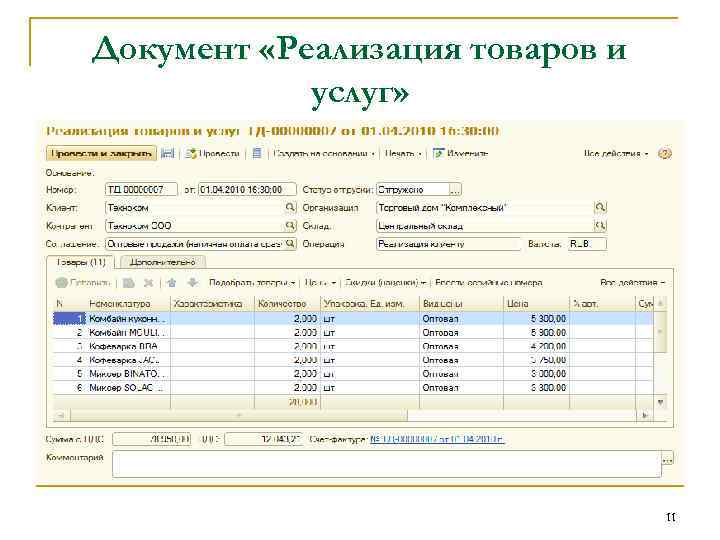The image size is (720, 540).
Task: Select row 6 Миксер SOLAC
Action: [x=353, y=387]
